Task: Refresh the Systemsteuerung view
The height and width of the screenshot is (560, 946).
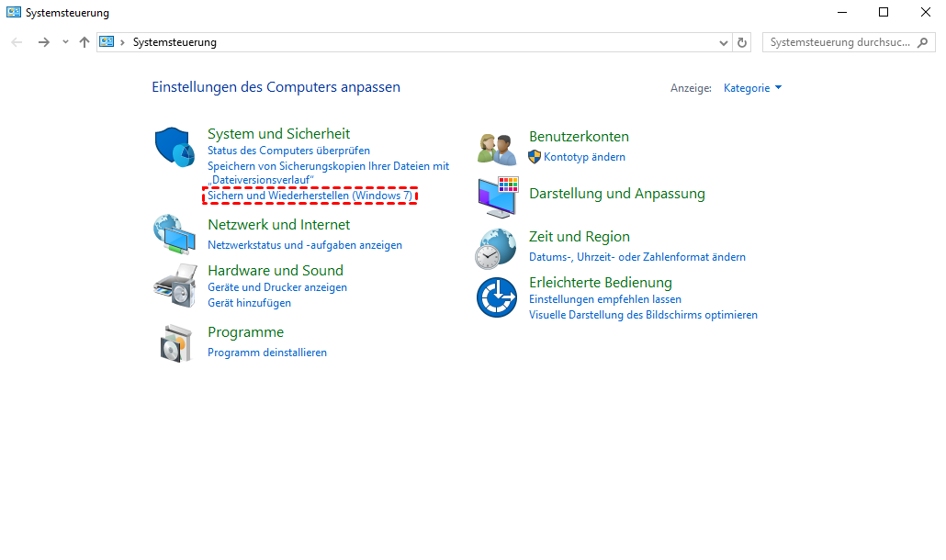Action: (743, 42)
